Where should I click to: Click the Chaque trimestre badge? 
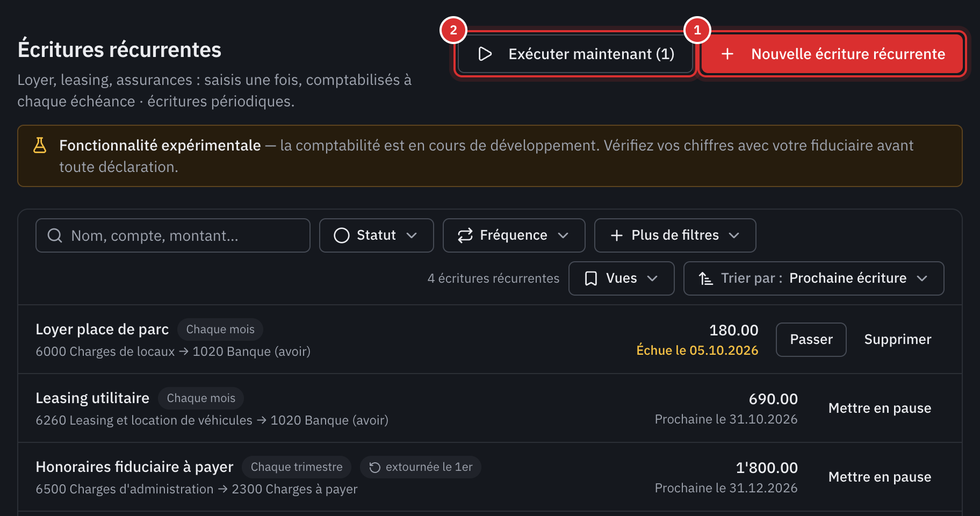pyautogui.click(x=297, y=467)
